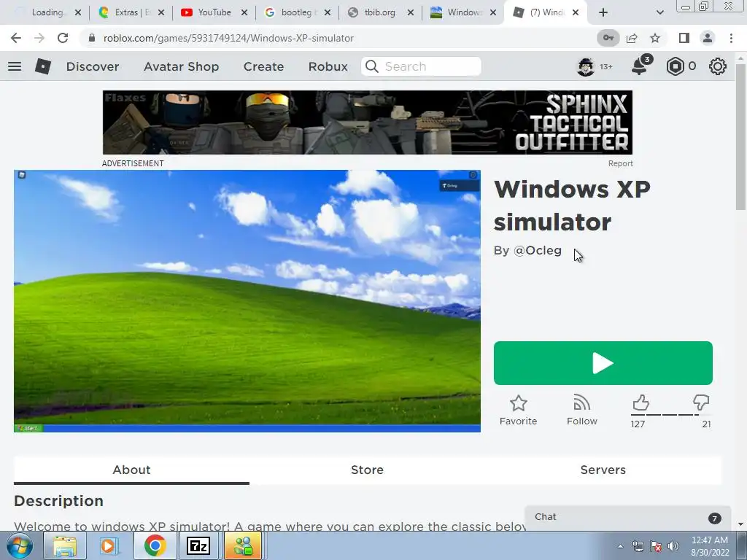Open the Robux balance hexagon icon
This screenshot has width=747, height=560.
click(675, 66)
